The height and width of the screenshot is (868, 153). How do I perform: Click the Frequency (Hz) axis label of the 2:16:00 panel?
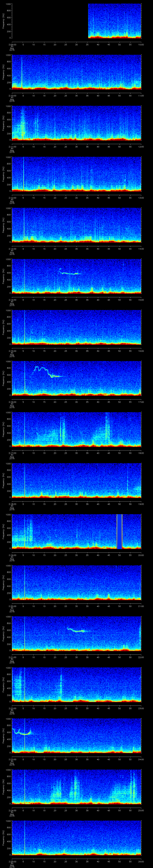pos(4,378)
